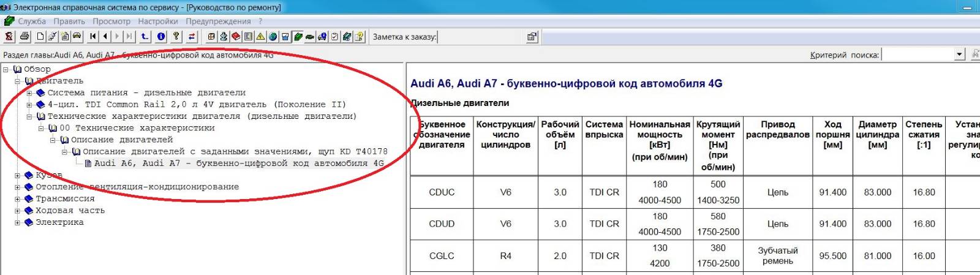The width and height of the screenshot is (980, 275).
Task: Collapse the Обзор root tree node
Action: [6, 69]
